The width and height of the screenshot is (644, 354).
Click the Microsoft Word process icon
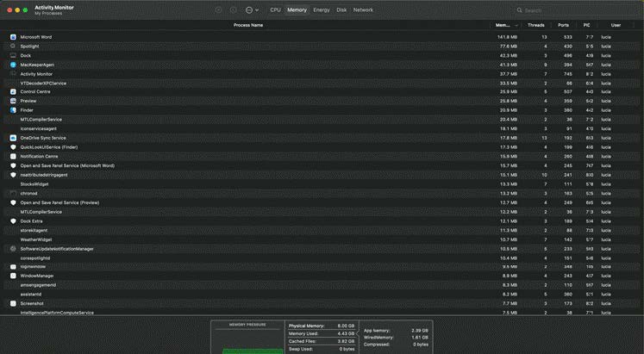pyautogui.click(x=13, y=37)
